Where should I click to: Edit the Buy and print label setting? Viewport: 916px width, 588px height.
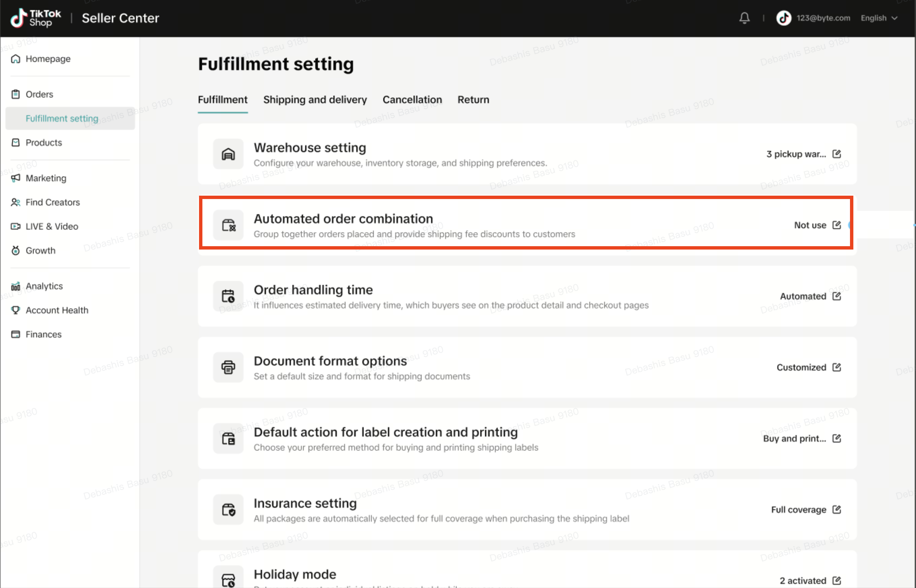tap(837, 438)
